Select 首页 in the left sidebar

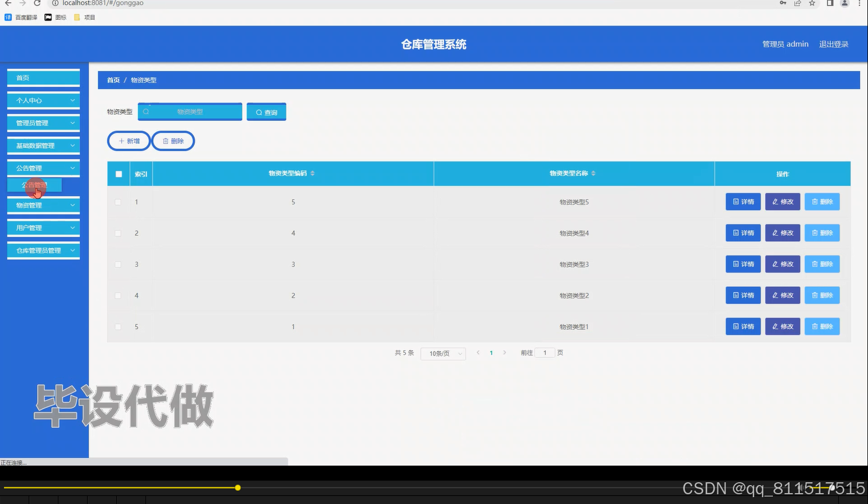click(x=43, y=77)
